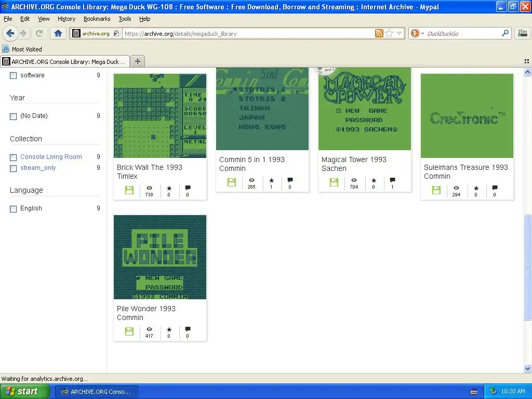Check the (No Date) year checkbox
The height and width of the screenshot is (399, 532).
[x=13, y=116]
